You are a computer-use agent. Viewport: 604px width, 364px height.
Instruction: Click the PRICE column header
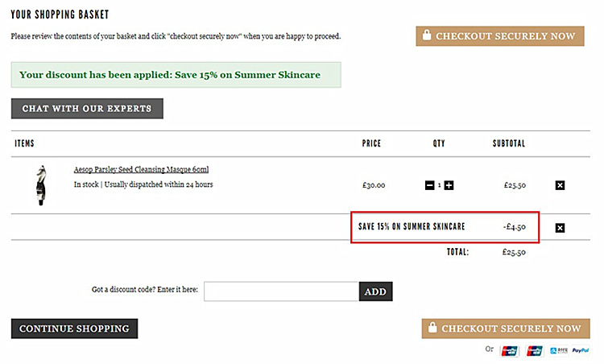tap(371, 143)
